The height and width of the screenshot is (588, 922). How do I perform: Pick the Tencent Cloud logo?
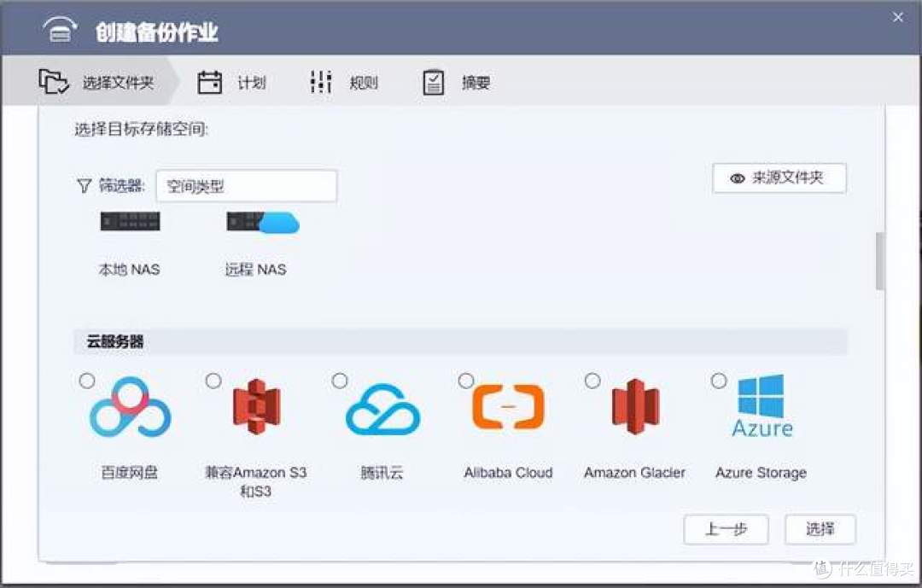(x=382, y=410)
